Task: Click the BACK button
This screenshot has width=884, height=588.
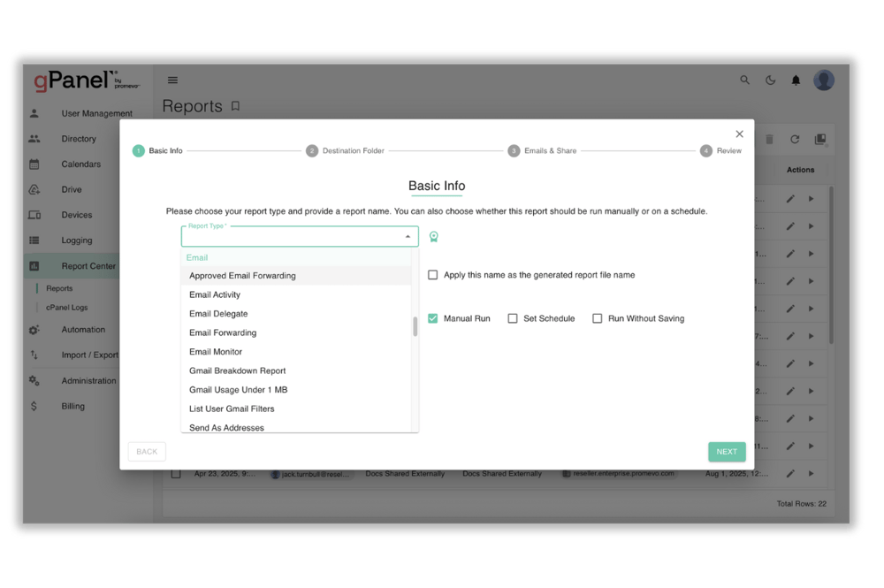Action: (147, 452)
